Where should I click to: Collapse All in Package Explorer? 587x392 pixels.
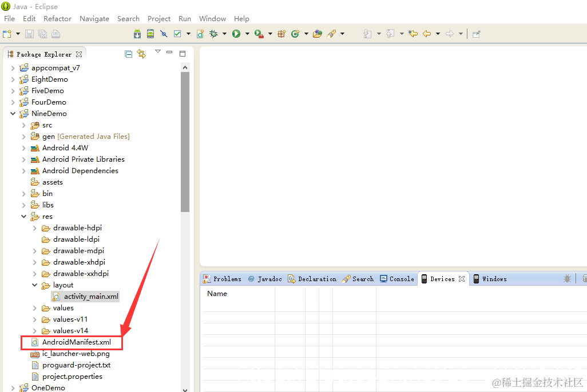(128, 54)
